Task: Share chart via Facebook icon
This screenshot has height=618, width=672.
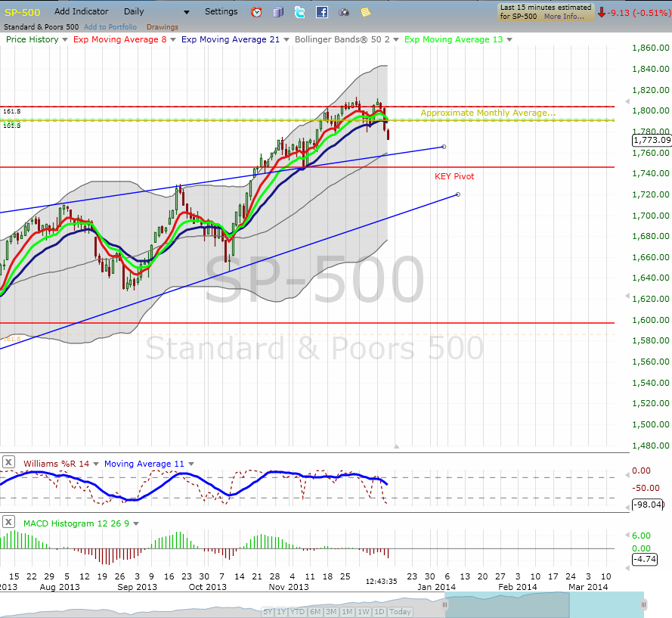Action: pos(322,12)
